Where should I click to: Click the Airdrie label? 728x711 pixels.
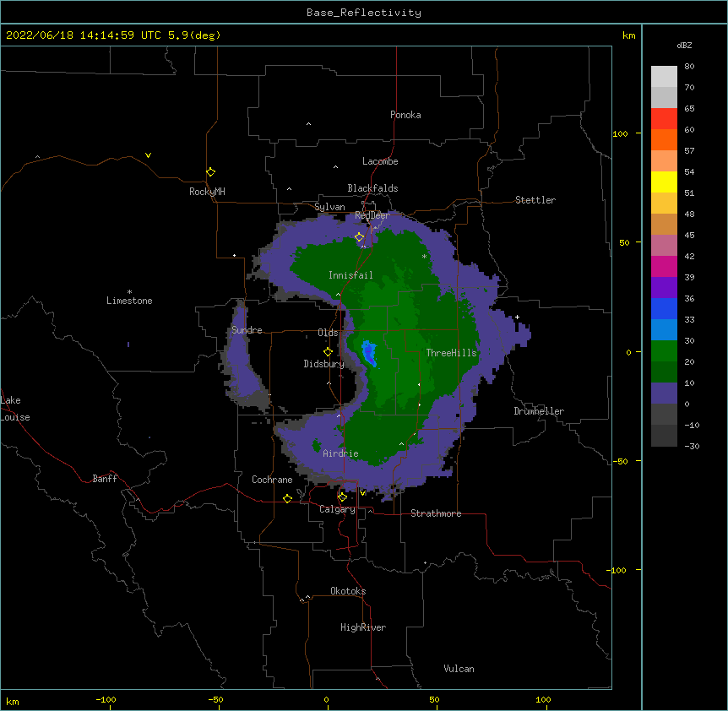point(340,453)
